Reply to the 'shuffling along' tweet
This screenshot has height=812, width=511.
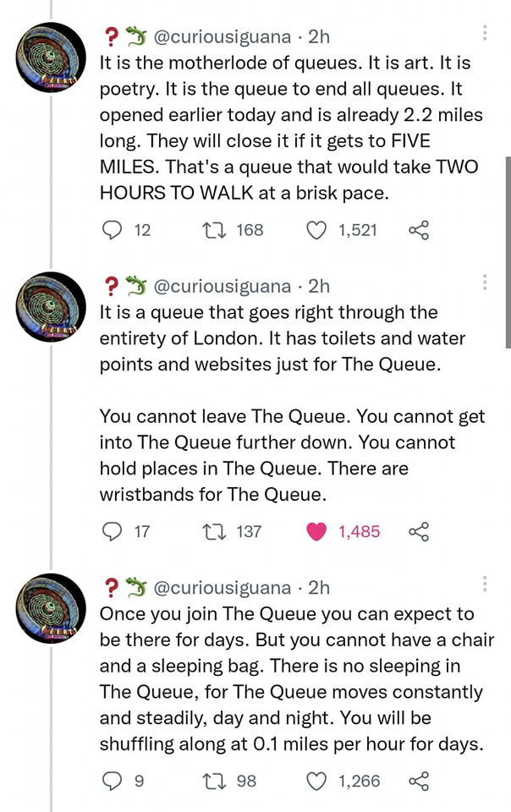[113, 782]
